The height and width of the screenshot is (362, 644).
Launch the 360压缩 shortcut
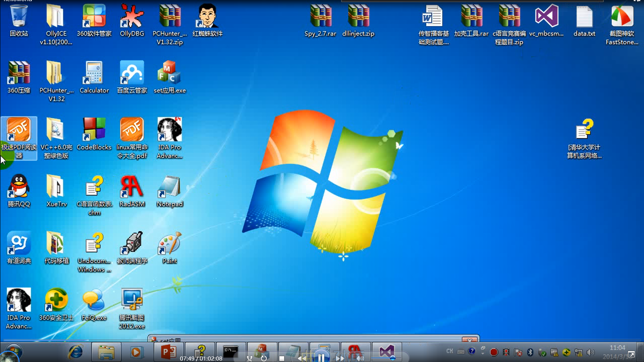pos(19,77)
